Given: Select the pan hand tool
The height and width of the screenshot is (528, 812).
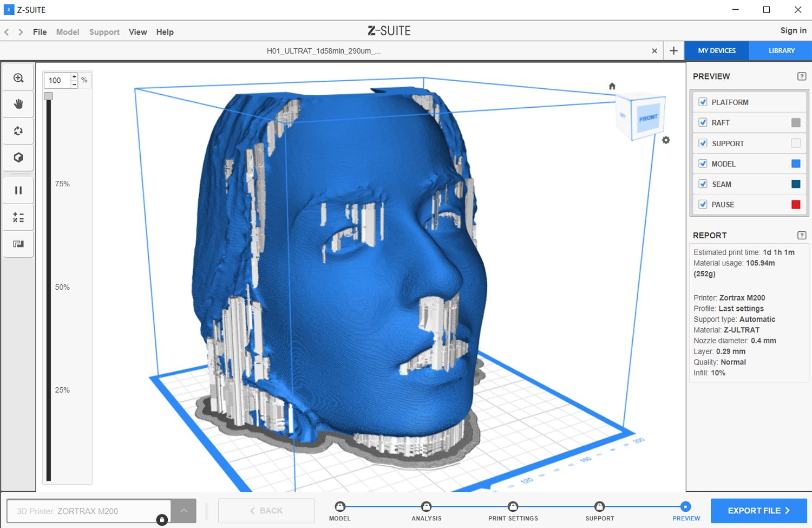Looking at the screenshot, I should [x=18, y=104].
